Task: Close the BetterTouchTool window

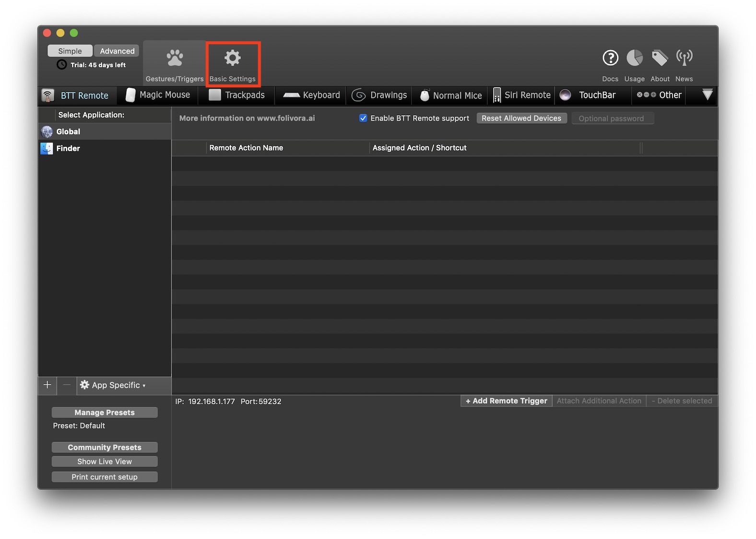Action: click(47, 33)
